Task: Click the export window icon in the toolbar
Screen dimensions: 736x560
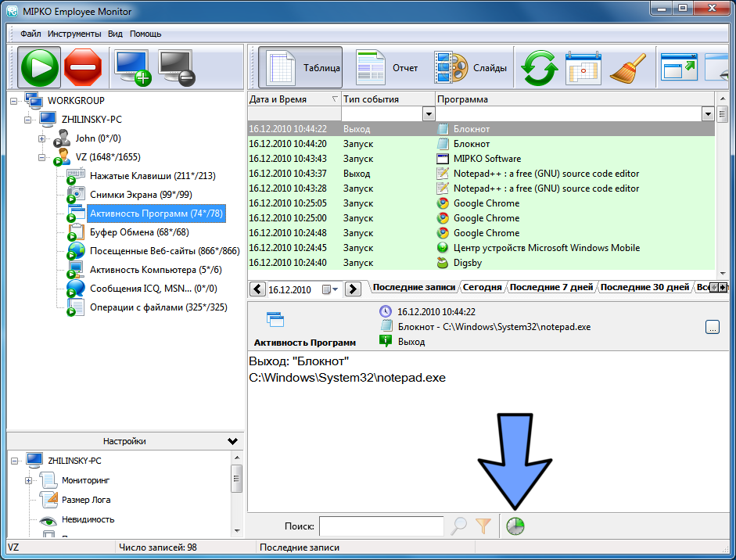Action: (679, 67)
